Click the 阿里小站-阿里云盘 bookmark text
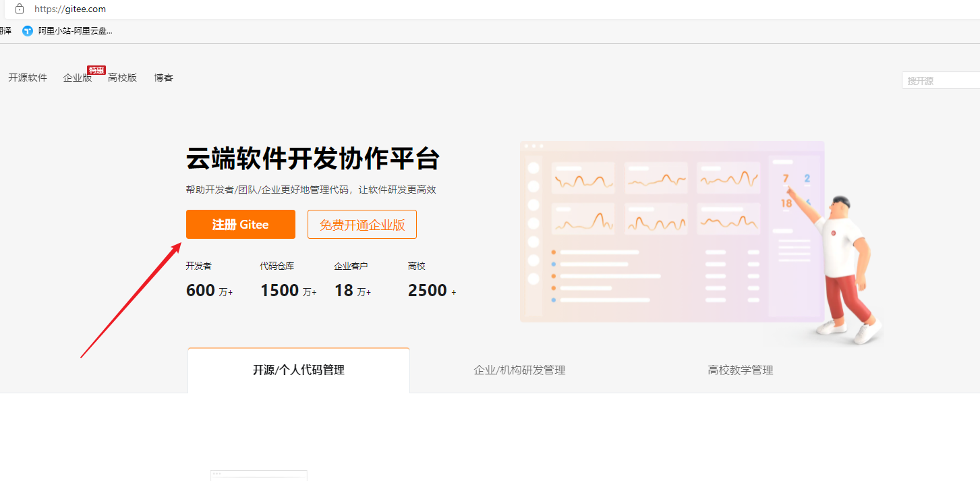The image size is (980, 481). coord(76,30)
